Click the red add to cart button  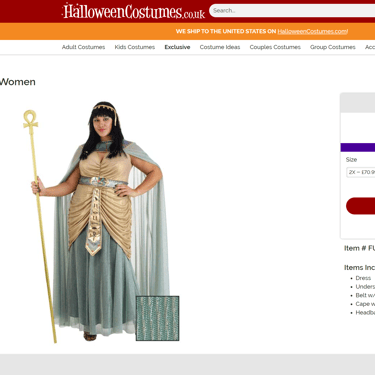[x=361, y=206]
